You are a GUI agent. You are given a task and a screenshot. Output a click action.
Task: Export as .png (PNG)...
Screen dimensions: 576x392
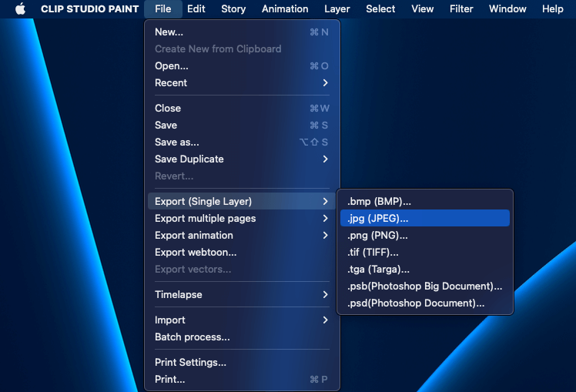coord(424,235)
